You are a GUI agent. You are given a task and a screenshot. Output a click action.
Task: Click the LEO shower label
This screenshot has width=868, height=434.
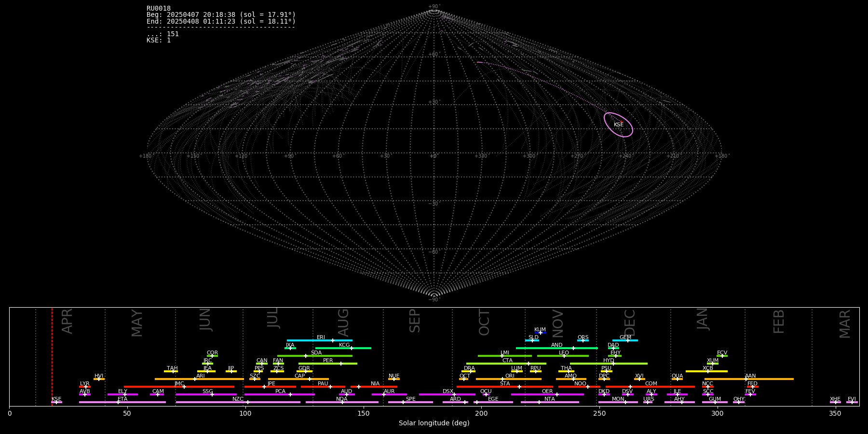[564, 353]
